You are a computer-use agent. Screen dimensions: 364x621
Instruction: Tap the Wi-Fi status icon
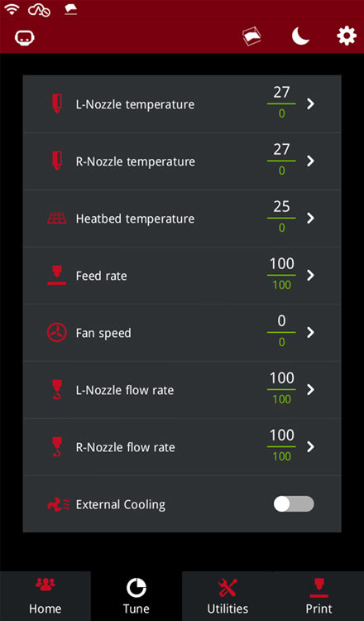tap(12, 9)
